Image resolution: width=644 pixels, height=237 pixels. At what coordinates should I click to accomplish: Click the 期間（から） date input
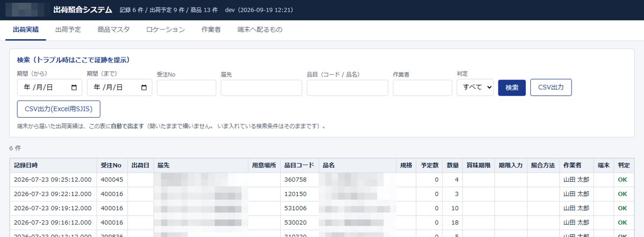coord(49,87)
